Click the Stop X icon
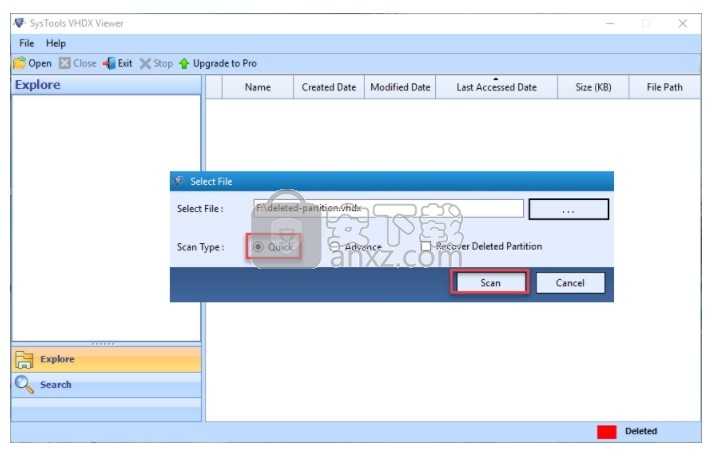 click(145, 64)
